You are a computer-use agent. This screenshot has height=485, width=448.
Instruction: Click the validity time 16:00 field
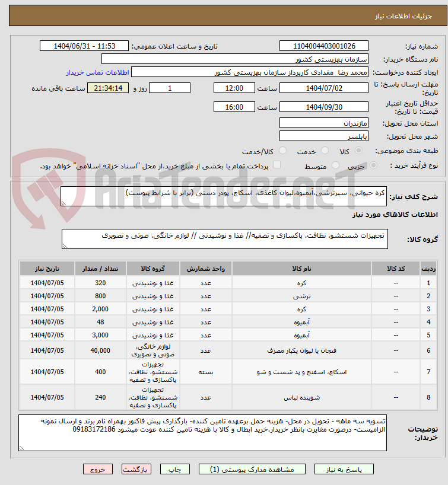point(234,107)
